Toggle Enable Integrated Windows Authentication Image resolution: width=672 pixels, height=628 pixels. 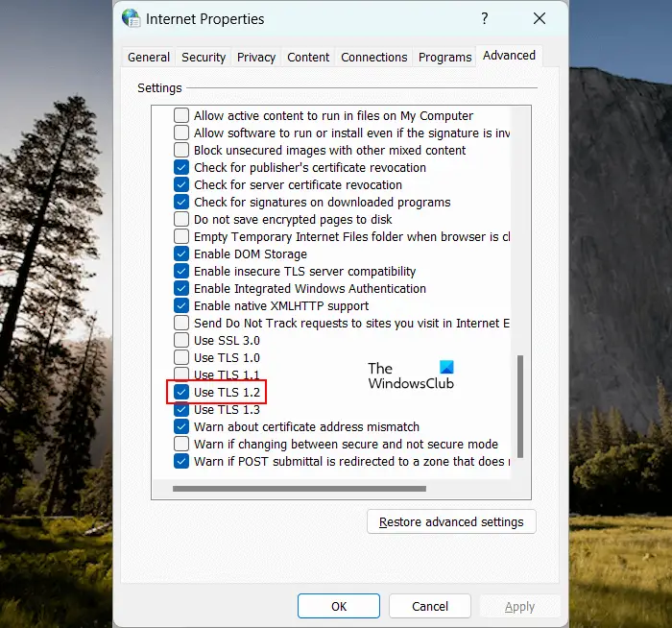coord(181,288)
